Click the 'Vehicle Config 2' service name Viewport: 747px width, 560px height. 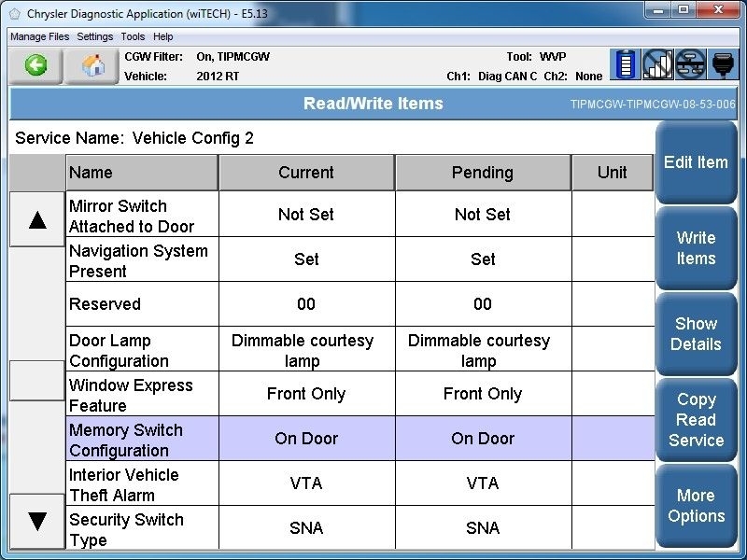coord(193,138)
